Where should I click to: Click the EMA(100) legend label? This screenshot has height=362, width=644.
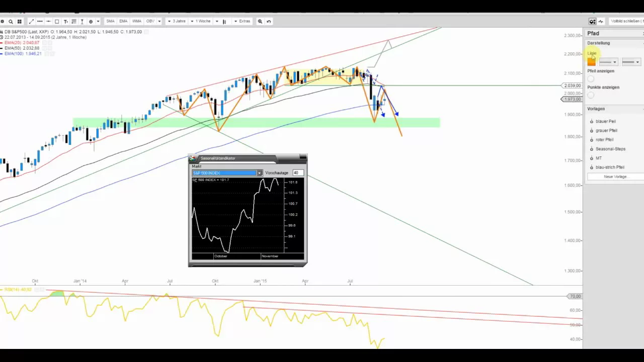(23, 54)
